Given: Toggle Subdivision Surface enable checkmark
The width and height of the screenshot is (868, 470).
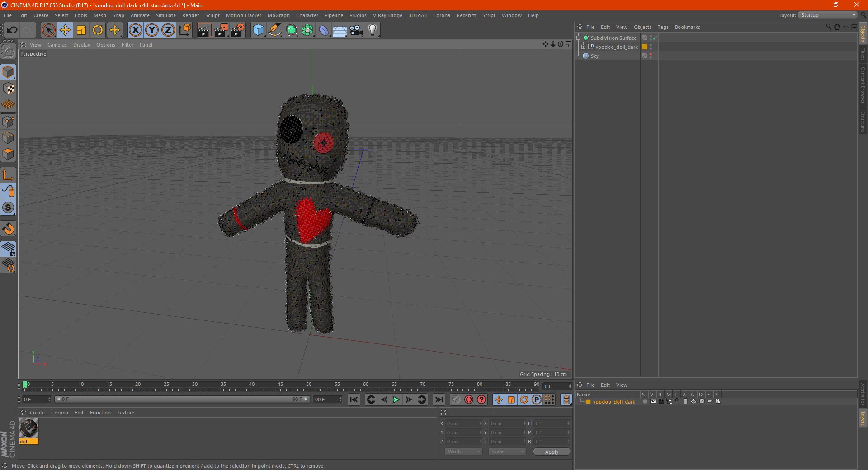Looking at the screenshot, I should (x=655, y=38).
